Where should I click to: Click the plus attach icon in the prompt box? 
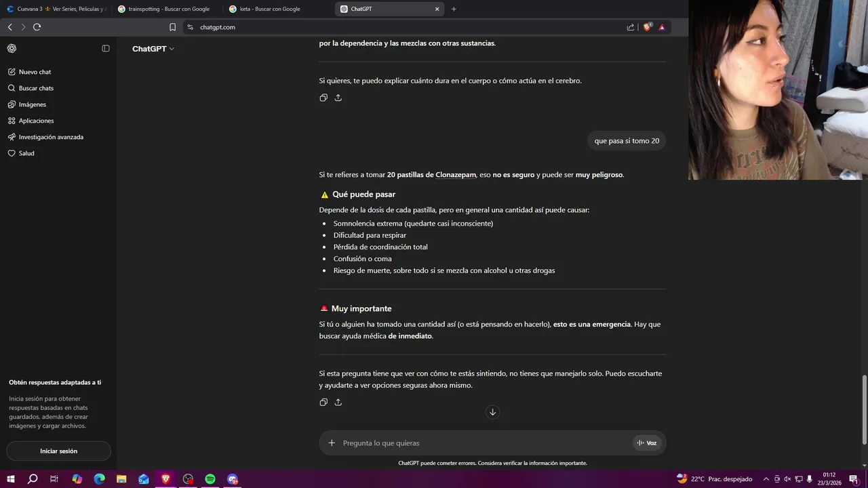click(x=332, y=443)
